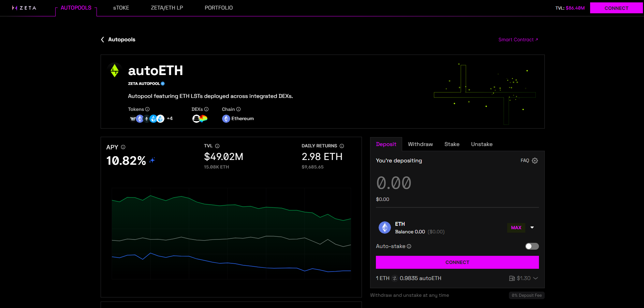Open the AUTOPOOLS navigation tab
Screen dimensions: 644x308
coord(76,8)
